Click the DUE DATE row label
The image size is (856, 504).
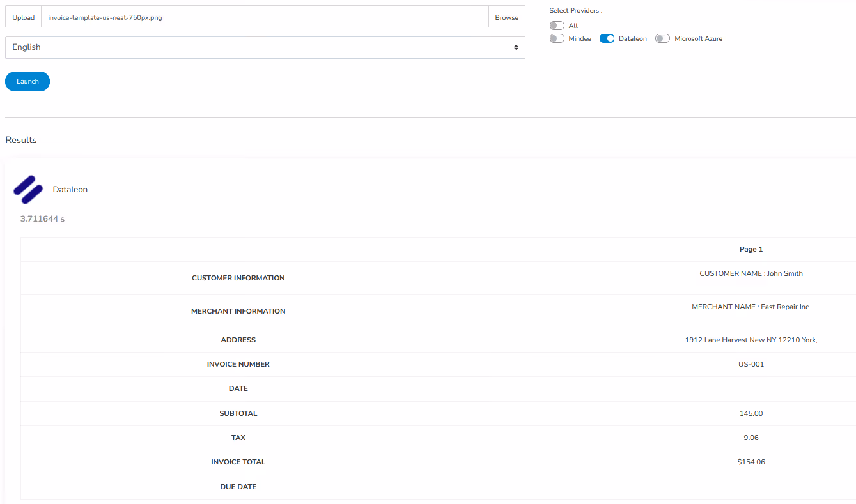coord(238,487)
